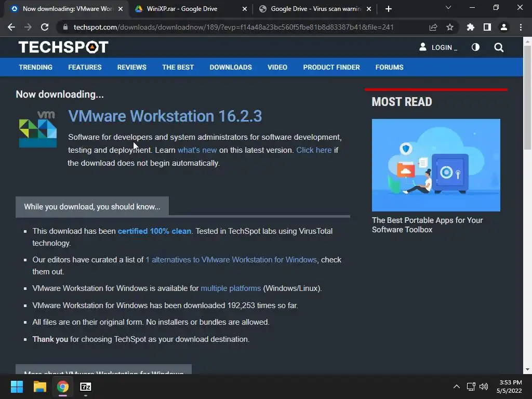Click the Click here download link
The width and height of the screenshot is (532, 399).
pos(314,150)
